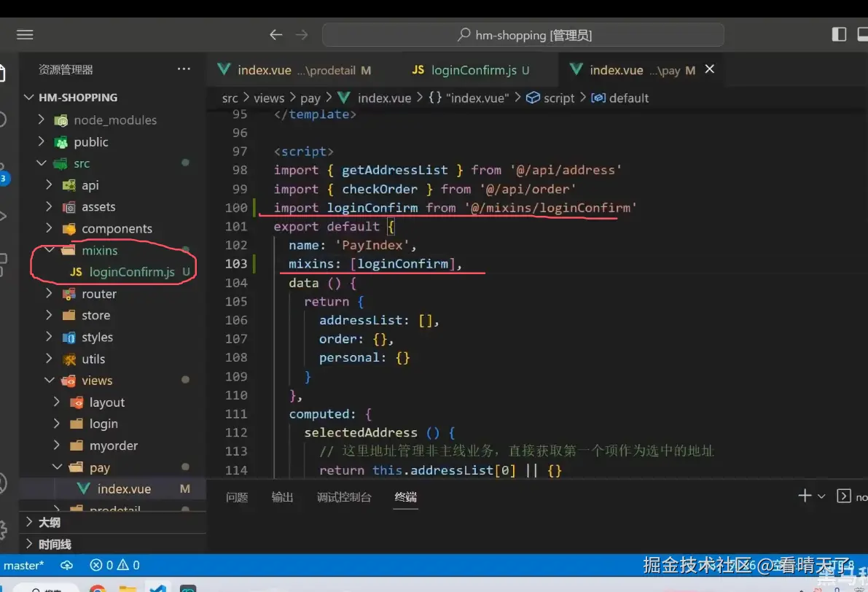Open the hamburger application menu

[x=25, y=35]
